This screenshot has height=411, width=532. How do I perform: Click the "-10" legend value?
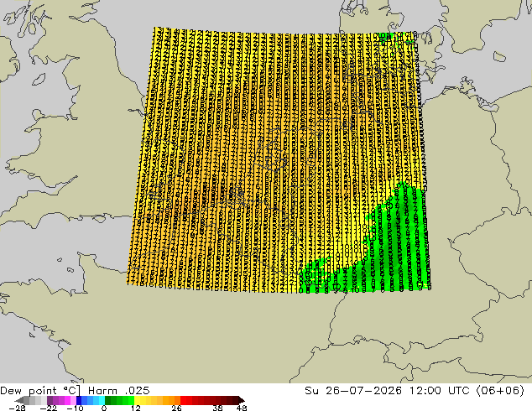[x=75, y=408]
